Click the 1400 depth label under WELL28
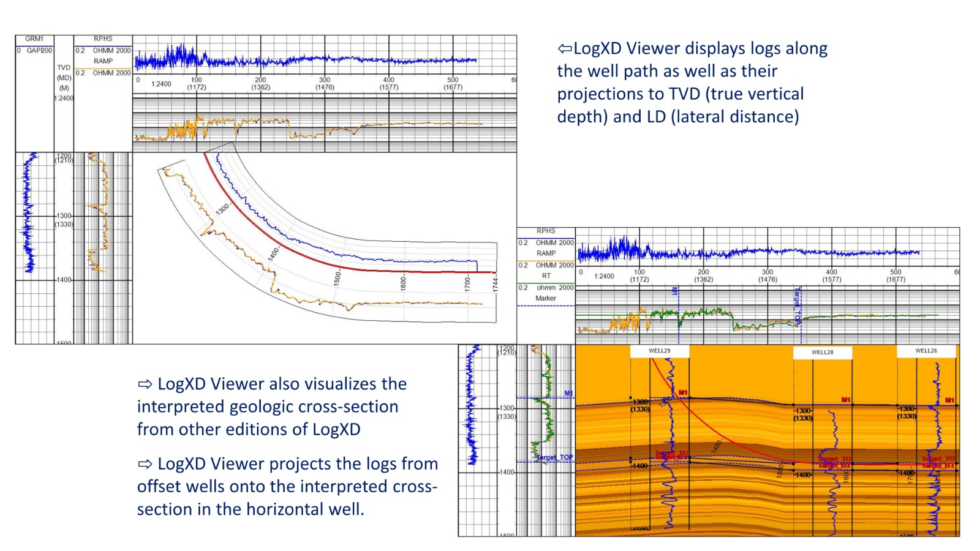The width and height of the screenshot is (980, 551). (803, 474)
